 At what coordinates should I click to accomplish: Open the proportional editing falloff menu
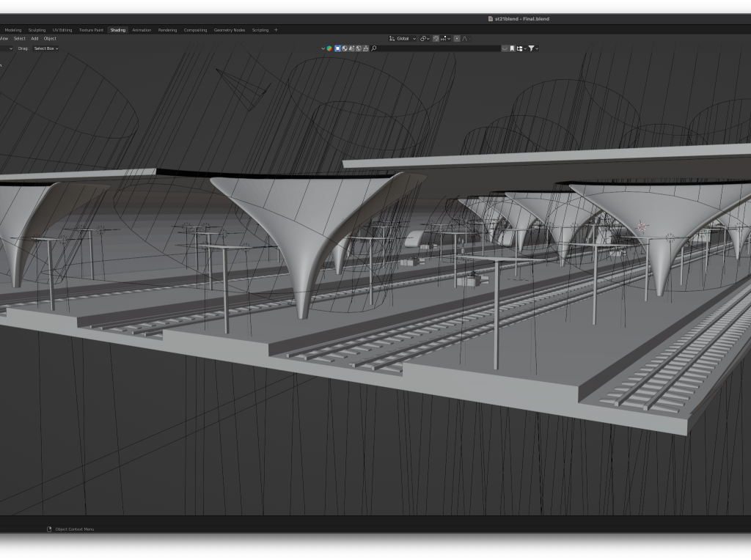pyautogui.click(x=465, y=39)
